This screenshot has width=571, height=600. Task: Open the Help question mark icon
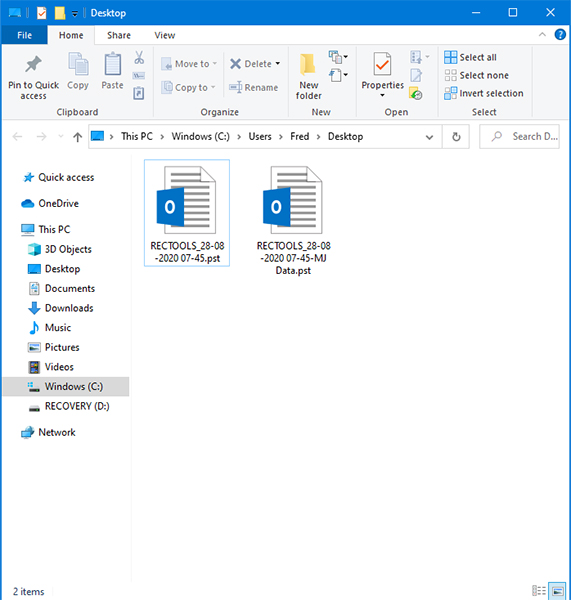click(x=560, y=35)
